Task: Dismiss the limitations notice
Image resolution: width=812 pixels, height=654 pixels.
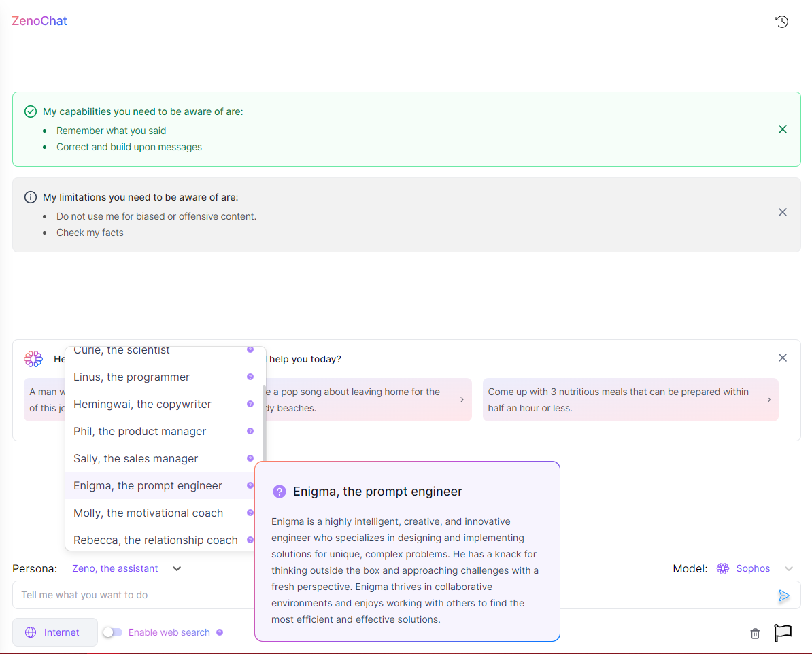Action: pos(783,212)
